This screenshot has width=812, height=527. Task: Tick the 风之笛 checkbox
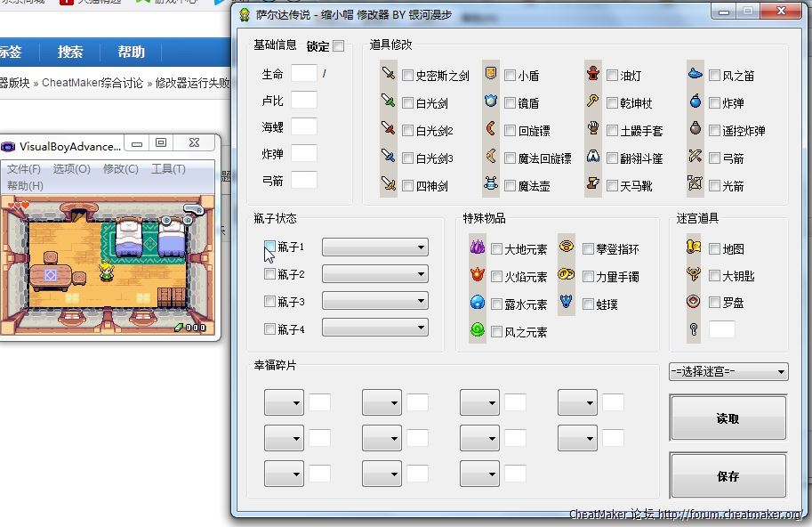click(x=714, y=76)
